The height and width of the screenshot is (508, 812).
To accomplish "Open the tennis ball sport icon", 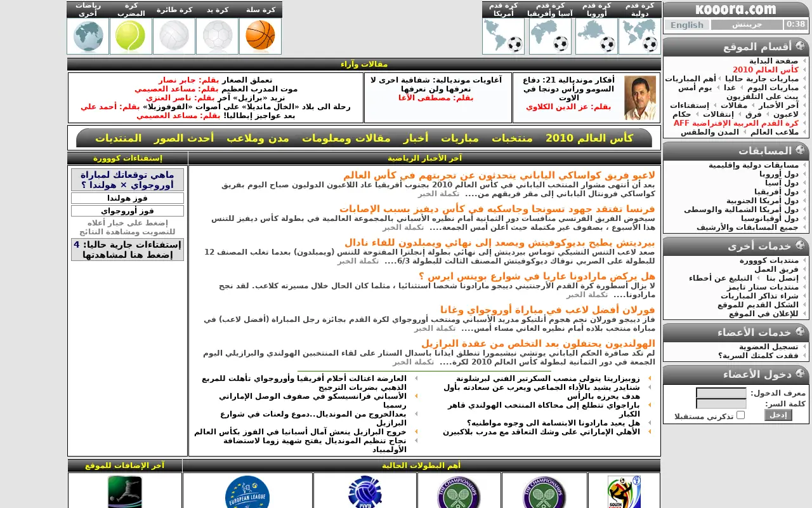I will tap(131, 36).
